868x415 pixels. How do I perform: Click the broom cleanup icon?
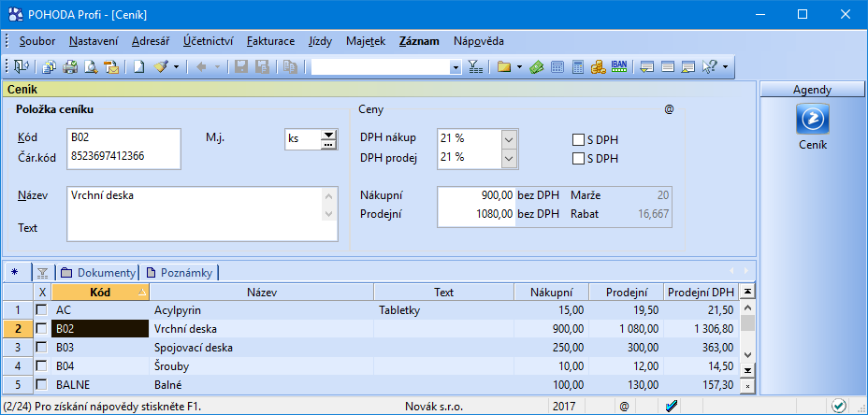[161, 67]
